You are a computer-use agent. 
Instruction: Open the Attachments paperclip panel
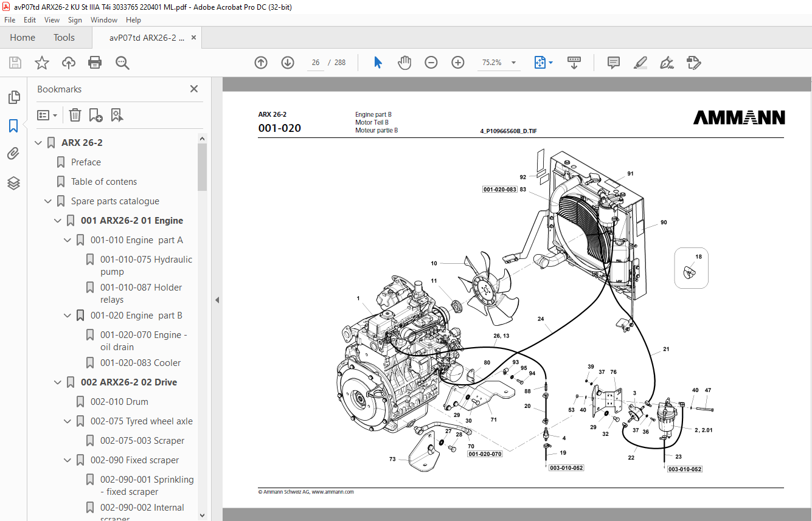click(x=13, y=154)
